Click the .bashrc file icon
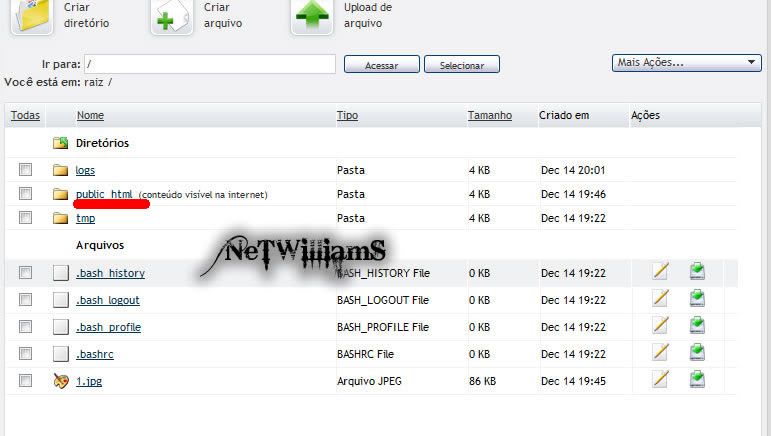This screenshot has width=772, height=436. coord(61,354)
